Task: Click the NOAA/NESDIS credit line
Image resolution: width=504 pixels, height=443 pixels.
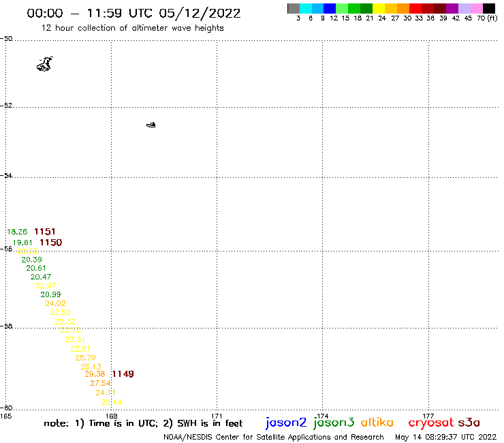Action: tap(274, 437)
